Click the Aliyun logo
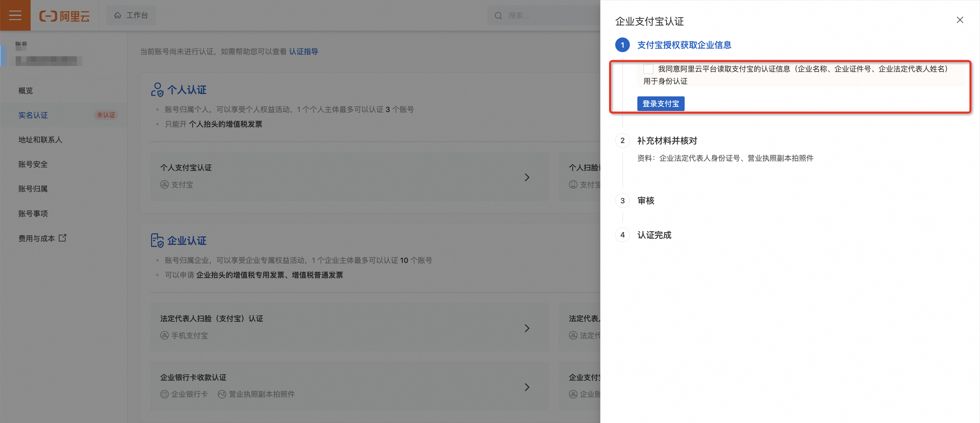 (x=65, y=16)
